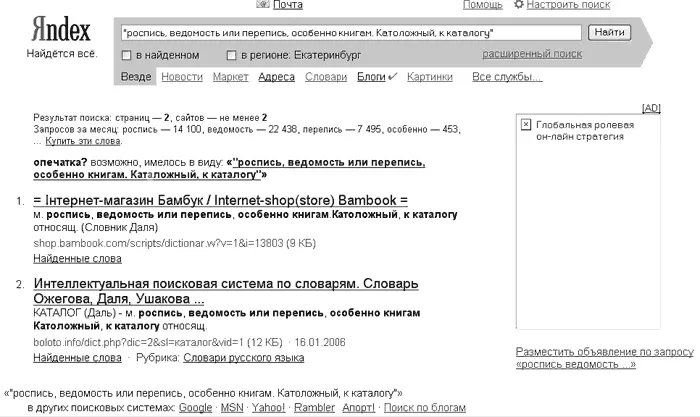
Task: Open the Словари tab
Action: click(x=325, y=76)
